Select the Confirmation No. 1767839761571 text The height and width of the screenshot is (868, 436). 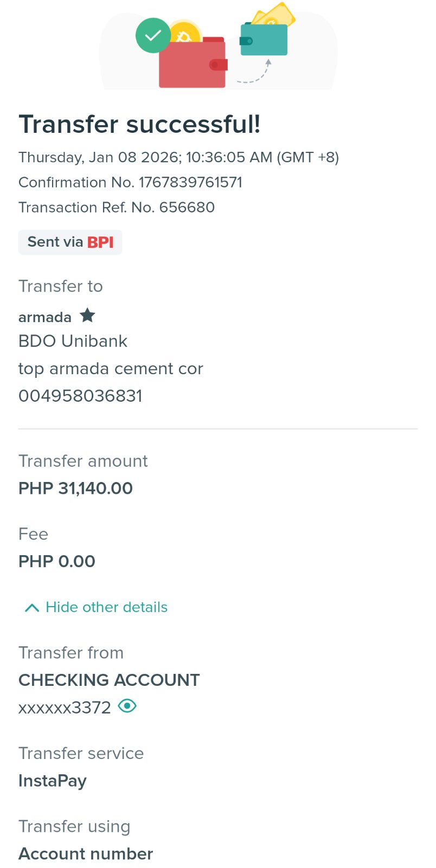pos(130,182)
